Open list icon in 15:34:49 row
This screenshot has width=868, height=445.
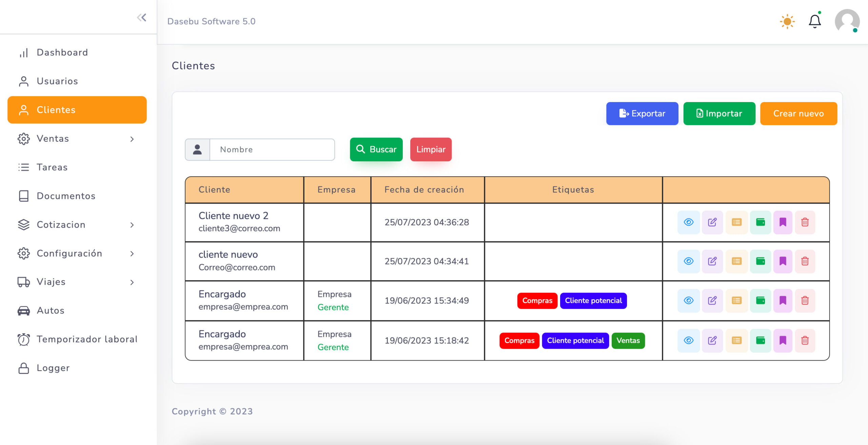click(x=736, y=301)
